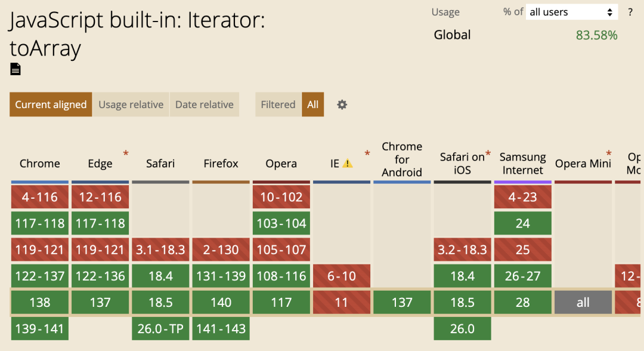The image size is (644, 351).
Task: Click the red asterisk beside the IE column
Action: click(x=367, y=153)
